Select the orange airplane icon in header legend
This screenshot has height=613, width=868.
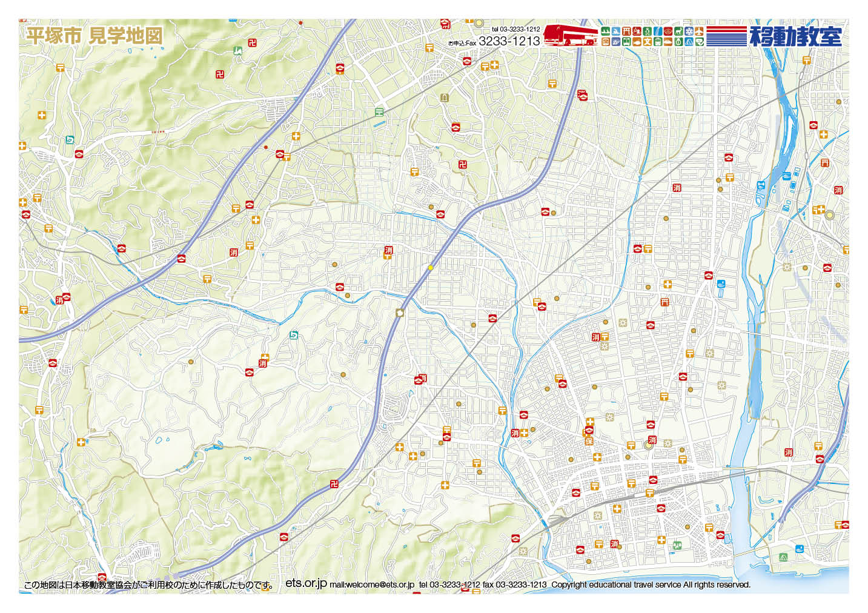(x=699, y=31)
